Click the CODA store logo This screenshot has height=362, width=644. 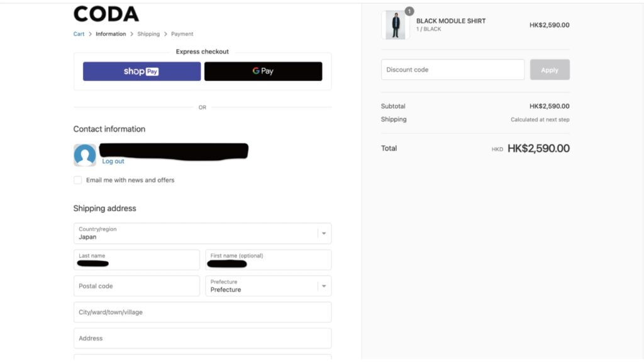coord(106,14)
